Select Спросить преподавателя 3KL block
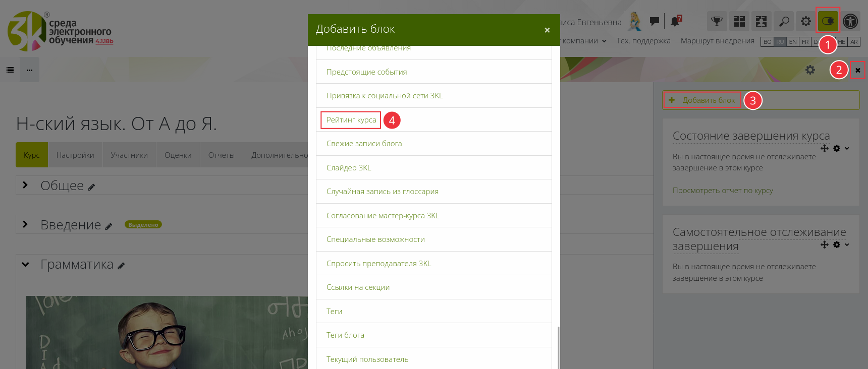Screen dimensions: 868x369 (x=434, y=263)
